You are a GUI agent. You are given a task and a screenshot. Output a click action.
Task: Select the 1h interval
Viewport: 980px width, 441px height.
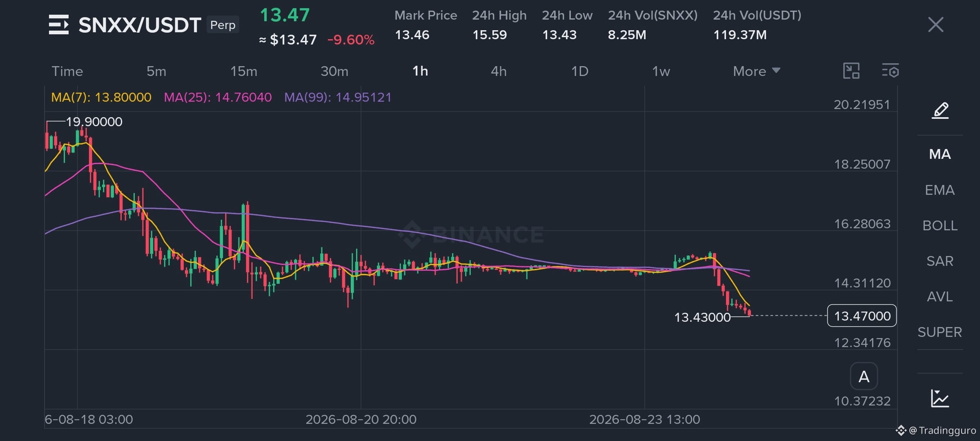click(420, 71)
